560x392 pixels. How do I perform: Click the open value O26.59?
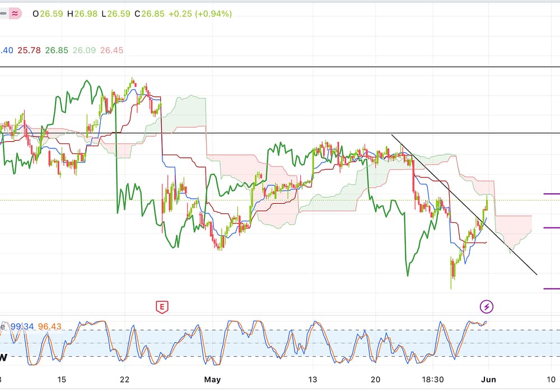point(48,13)
